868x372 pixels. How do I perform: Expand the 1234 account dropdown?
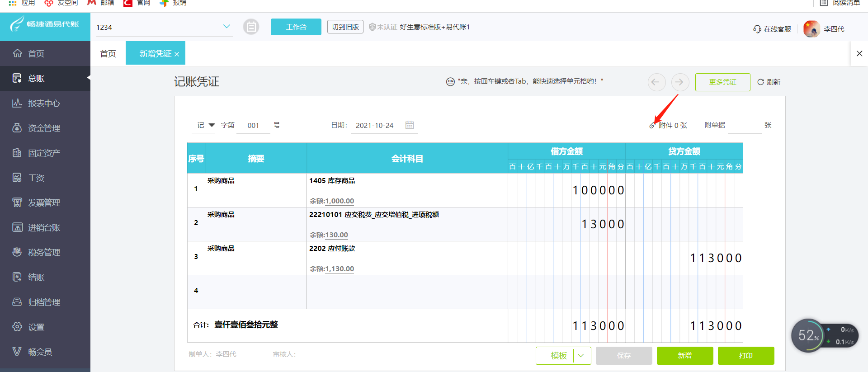pyautogui.click(x=226, y=27)
